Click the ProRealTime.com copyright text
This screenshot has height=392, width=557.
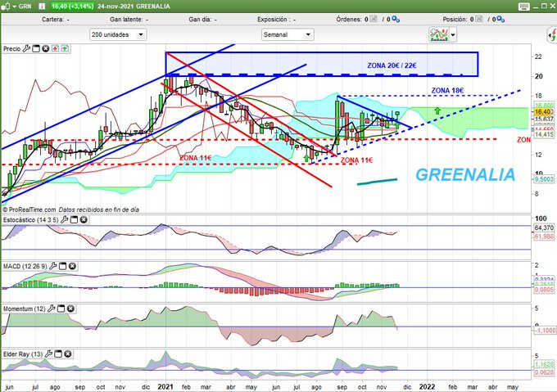pyautogui.click(x=29, y=210)
